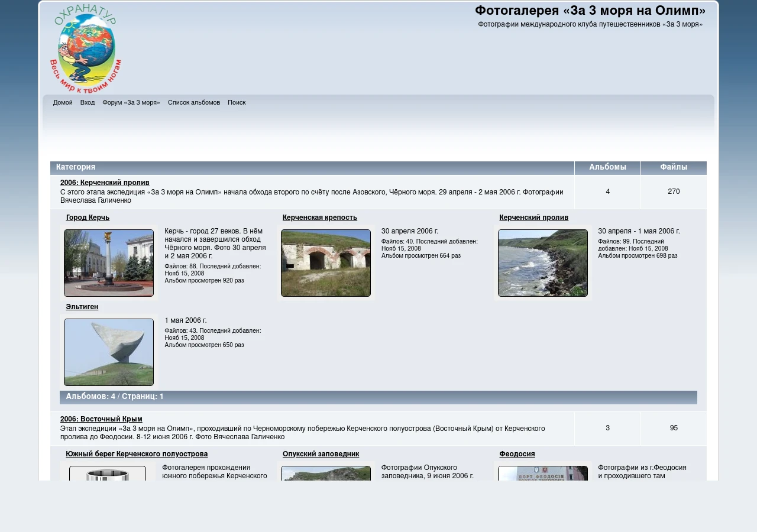Viewport: 757px width, 532px height.
Task: Open the Эльтиген album link
Action: 82,307
